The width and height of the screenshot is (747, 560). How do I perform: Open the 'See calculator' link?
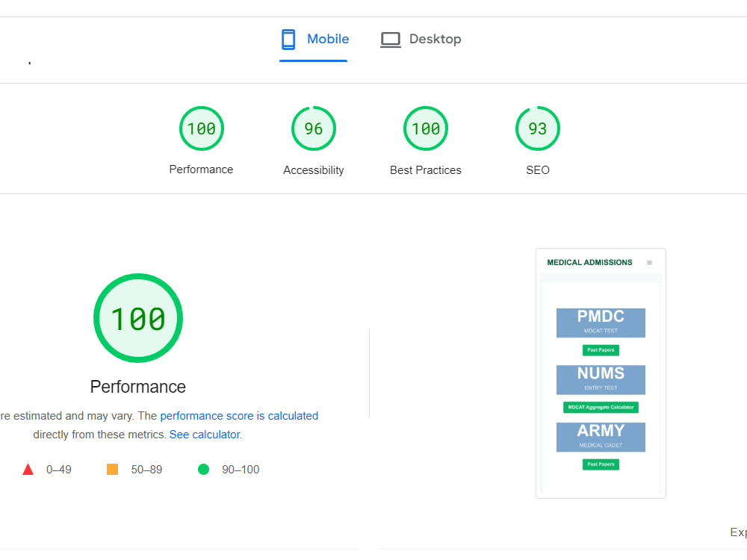click(x=205, y=435)
